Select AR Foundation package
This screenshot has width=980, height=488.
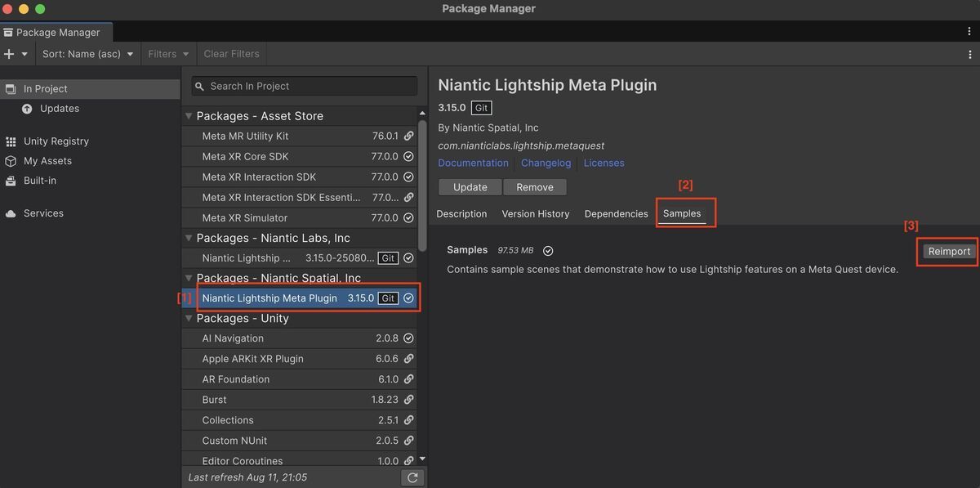299,379
